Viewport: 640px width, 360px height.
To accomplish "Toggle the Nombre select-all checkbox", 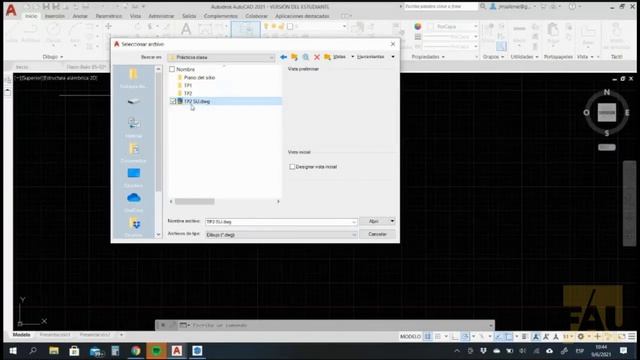I will click(x=172, y=69).
